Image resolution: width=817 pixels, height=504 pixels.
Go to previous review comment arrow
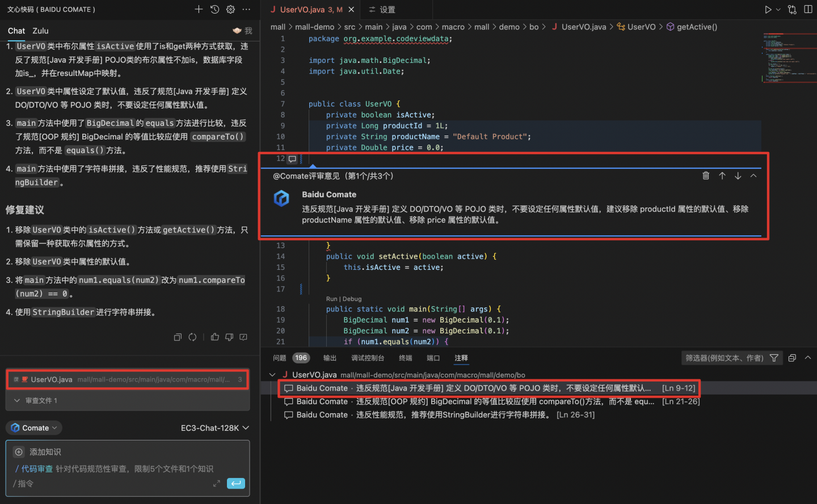722,176
